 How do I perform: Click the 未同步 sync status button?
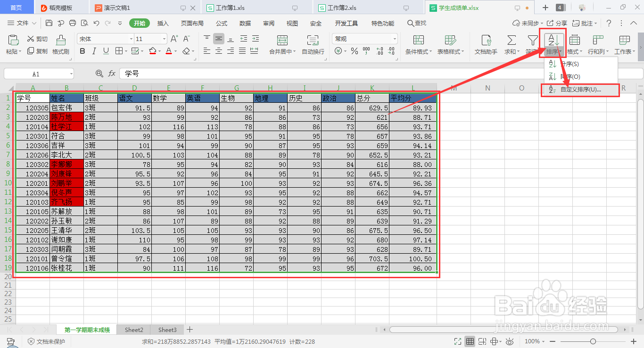(527, 23)
